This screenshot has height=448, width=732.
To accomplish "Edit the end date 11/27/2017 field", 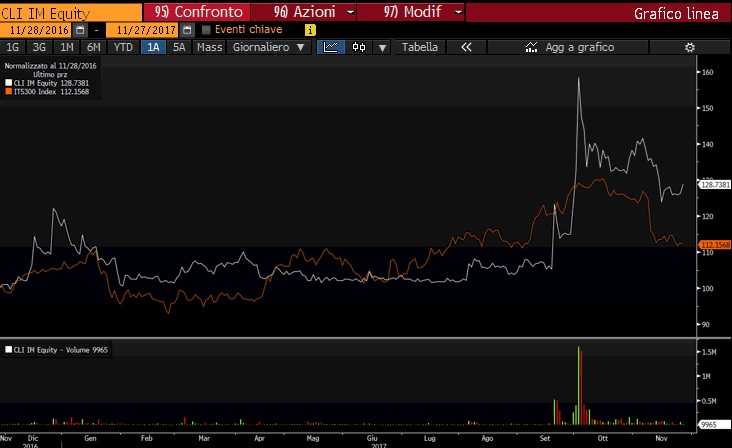I will (142, 30).
